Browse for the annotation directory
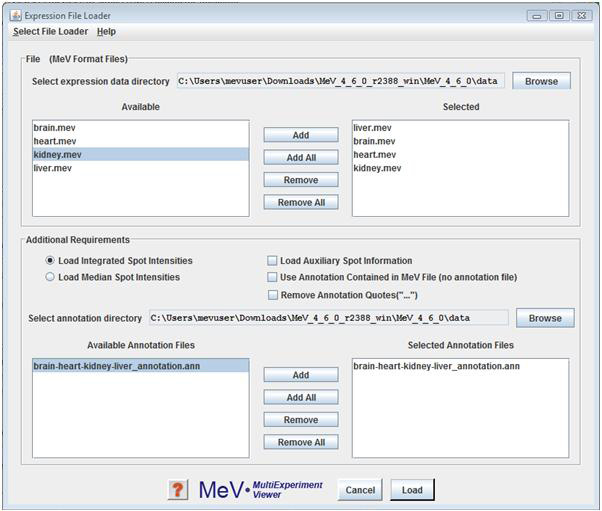Image resolution: width=602 pixels, height=511 pixels. (545, 318)
